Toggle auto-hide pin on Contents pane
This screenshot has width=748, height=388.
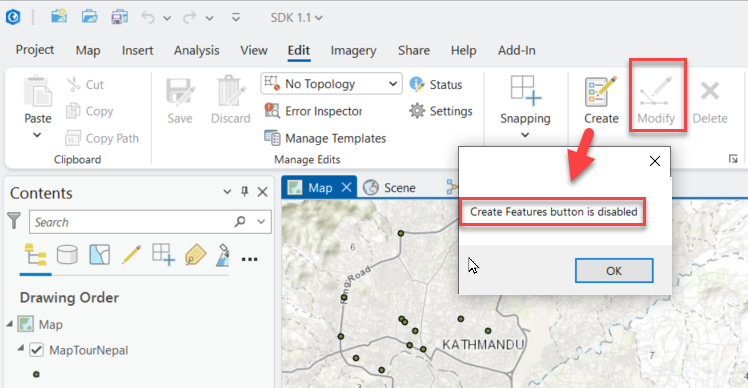point(245,191)
